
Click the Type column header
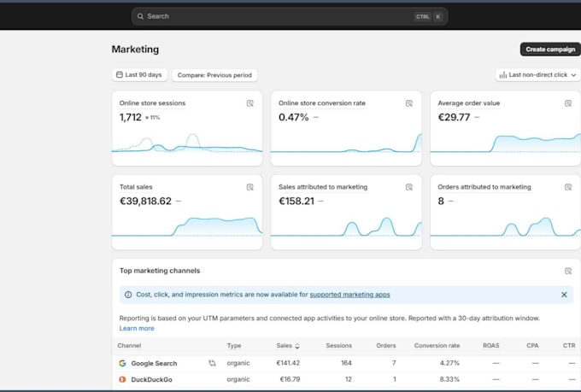[x=234, y=345]
